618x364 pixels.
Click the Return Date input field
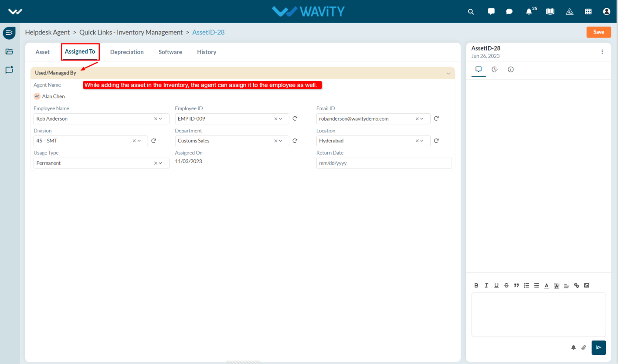pyautogui.click(x=384, y=163)
